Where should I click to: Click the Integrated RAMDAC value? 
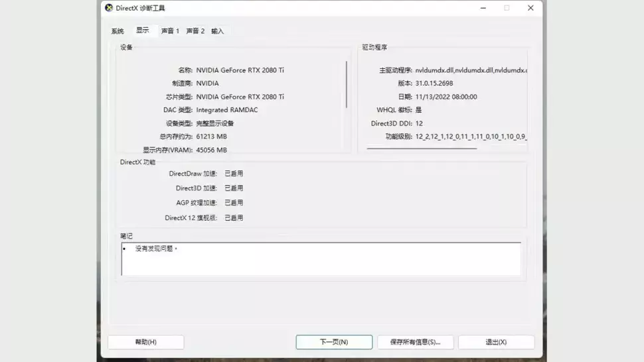(x=227, y=110)
